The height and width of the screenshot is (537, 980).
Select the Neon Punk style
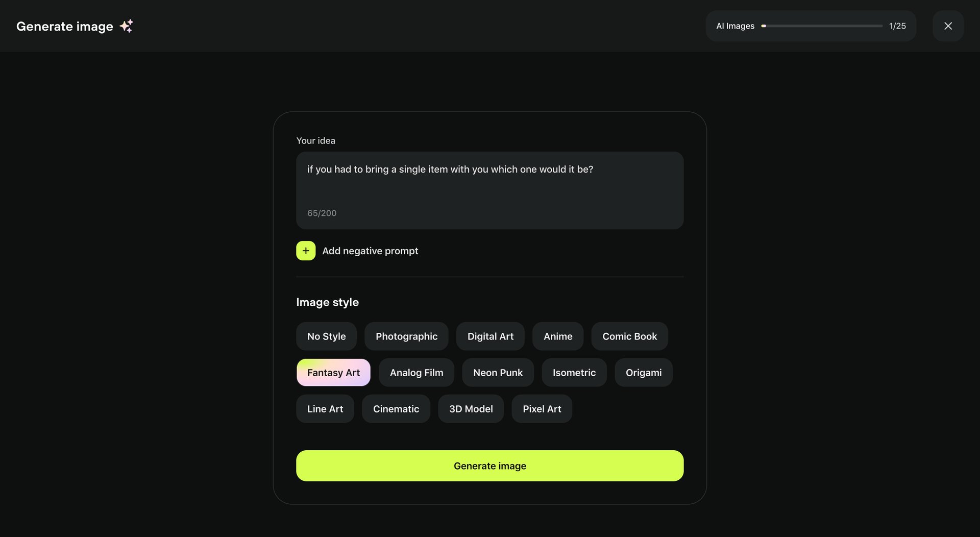(498, 372)
